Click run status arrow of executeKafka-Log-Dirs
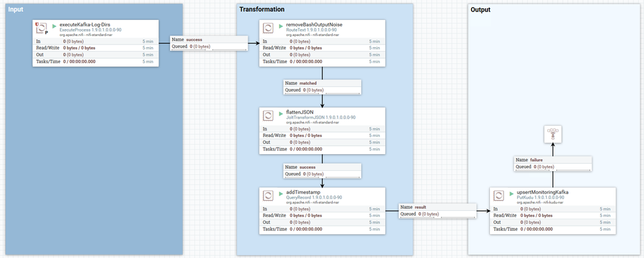 55,25
